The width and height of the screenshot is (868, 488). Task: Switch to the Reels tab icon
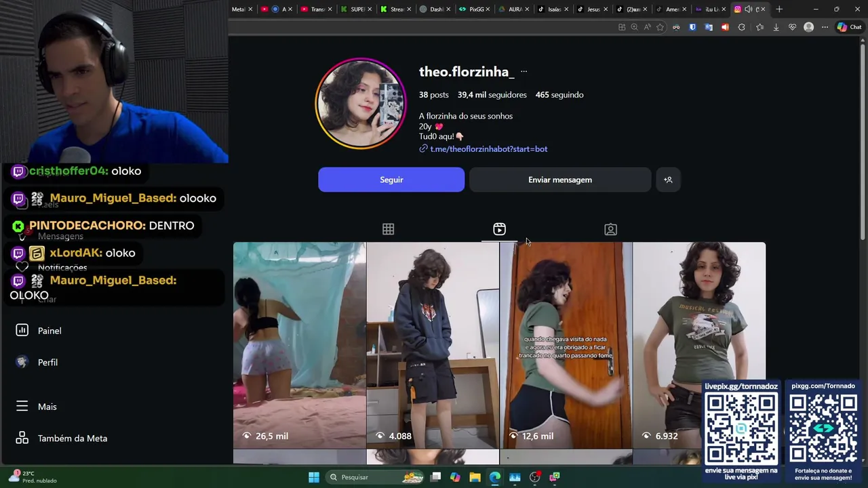point(499,229)
